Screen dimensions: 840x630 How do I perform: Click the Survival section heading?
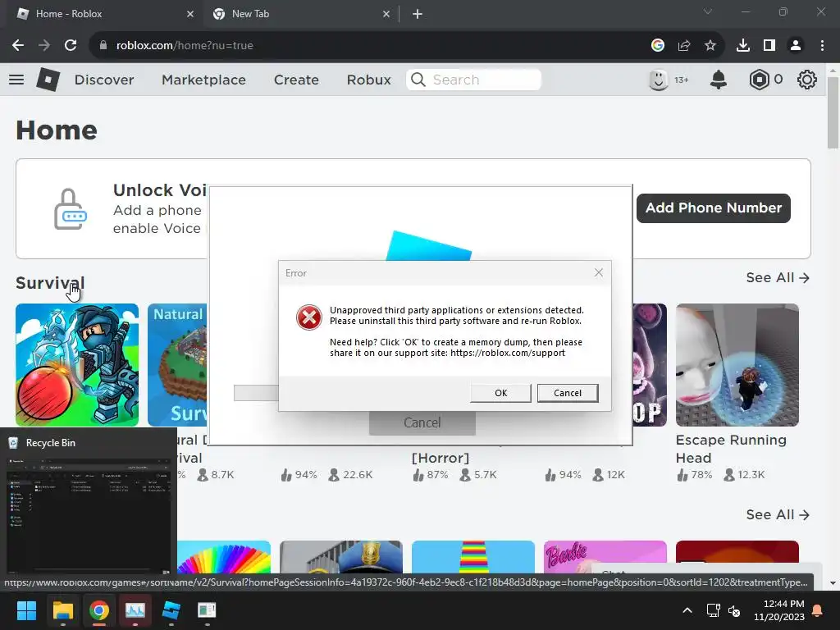click(50, 283)
